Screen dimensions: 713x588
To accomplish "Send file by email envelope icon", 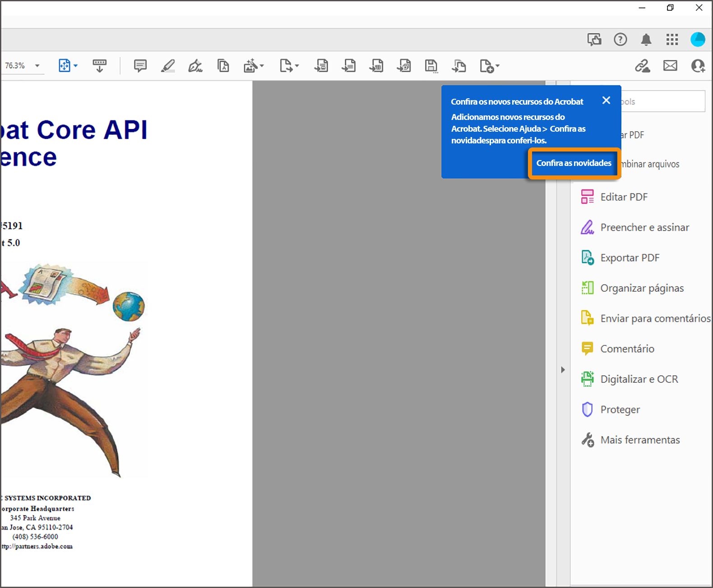I will pyautogui.click(x=670, y=66).
